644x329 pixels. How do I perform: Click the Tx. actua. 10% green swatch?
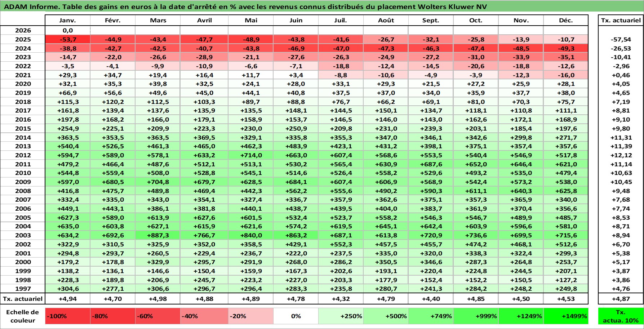coord(621,316)
